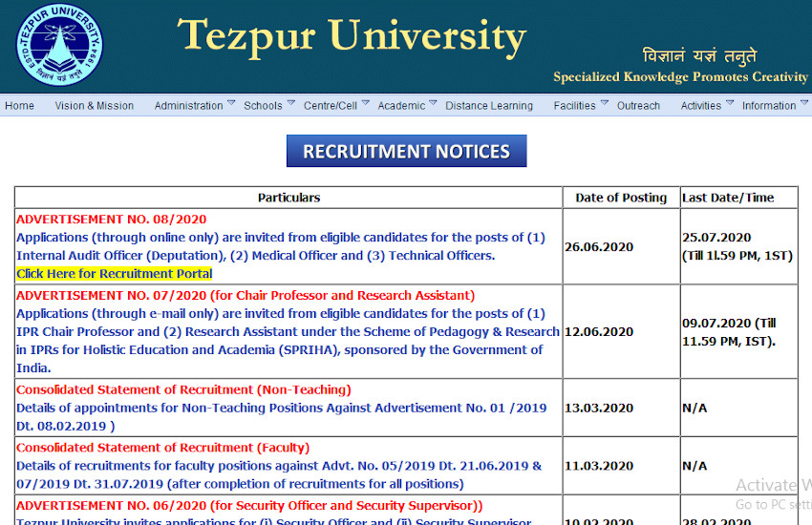Open the Advertisement No. 08/2020 link
Viewport: 812px width, 525px height.
[x=111, y=220]
